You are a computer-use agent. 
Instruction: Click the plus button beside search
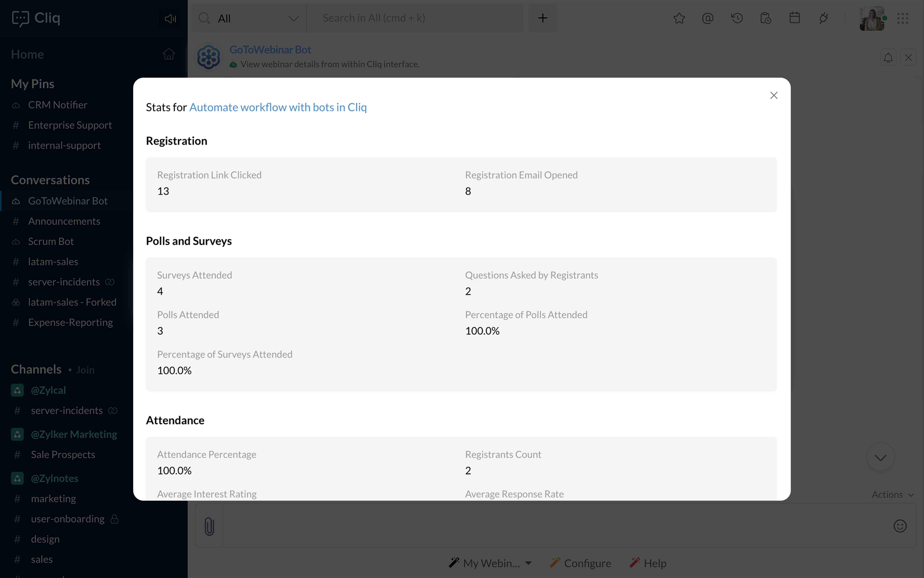[x=542, y=18]
